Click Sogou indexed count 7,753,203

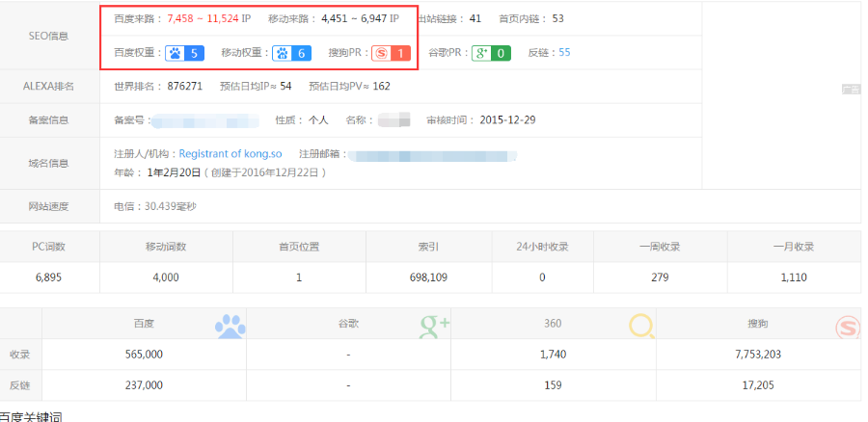758,355
